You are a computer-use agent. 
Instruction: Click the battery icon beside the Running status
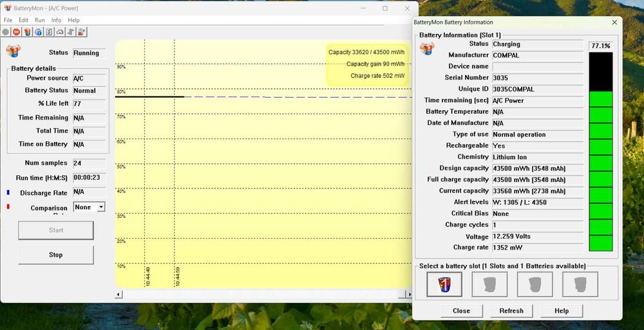(x=13, y=51)
